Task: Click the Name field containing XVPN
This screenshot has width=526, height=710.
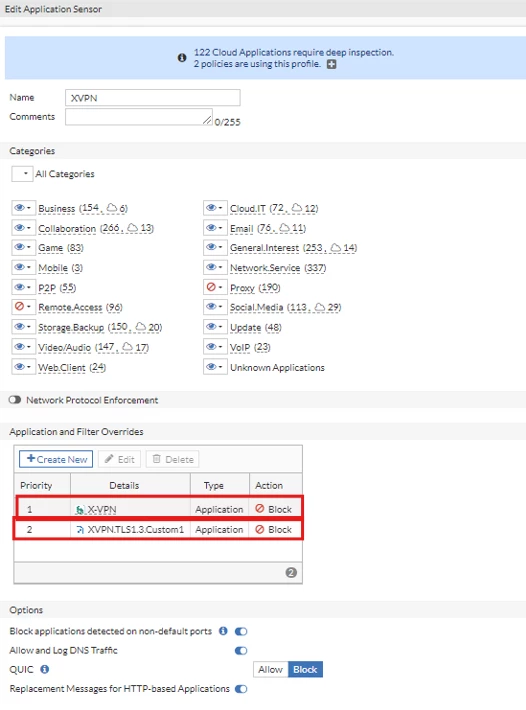Action: coord(153,98)
